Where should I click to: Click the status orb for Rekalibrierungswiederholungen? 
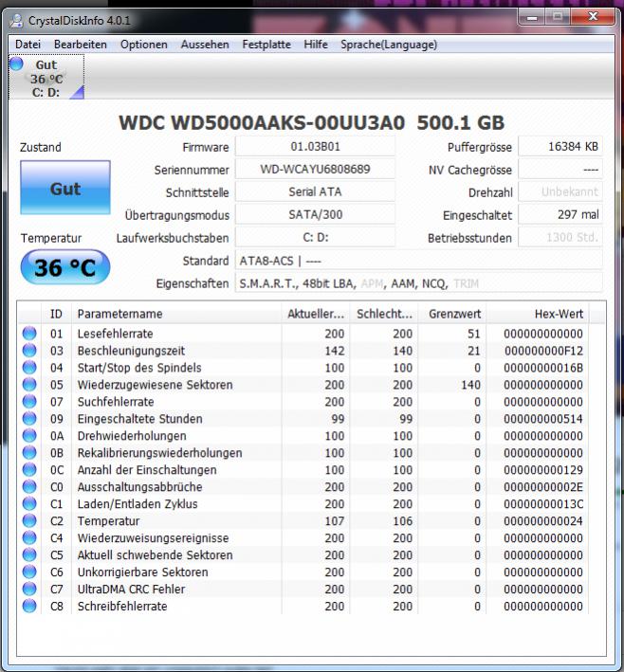pos(29,452)
